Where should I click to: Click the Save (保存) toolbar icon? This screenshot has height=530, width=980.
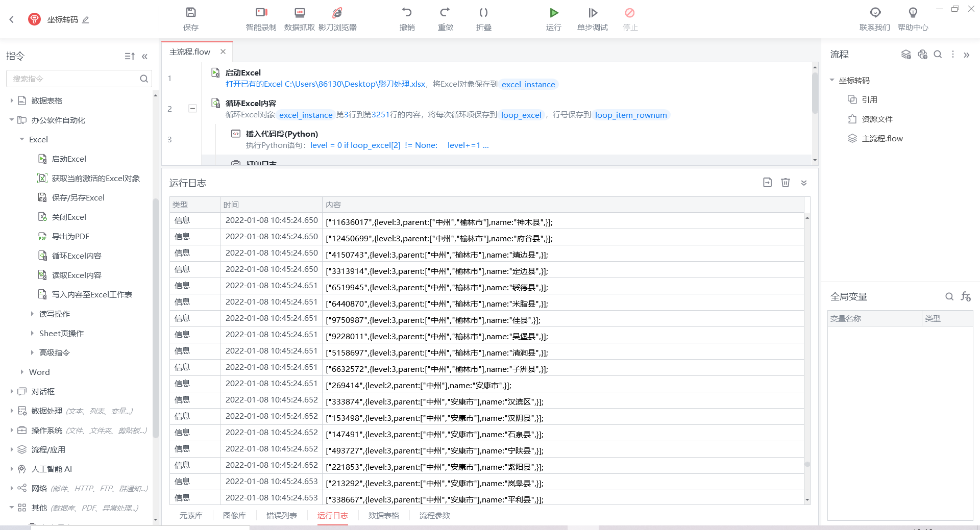[190, 19]
